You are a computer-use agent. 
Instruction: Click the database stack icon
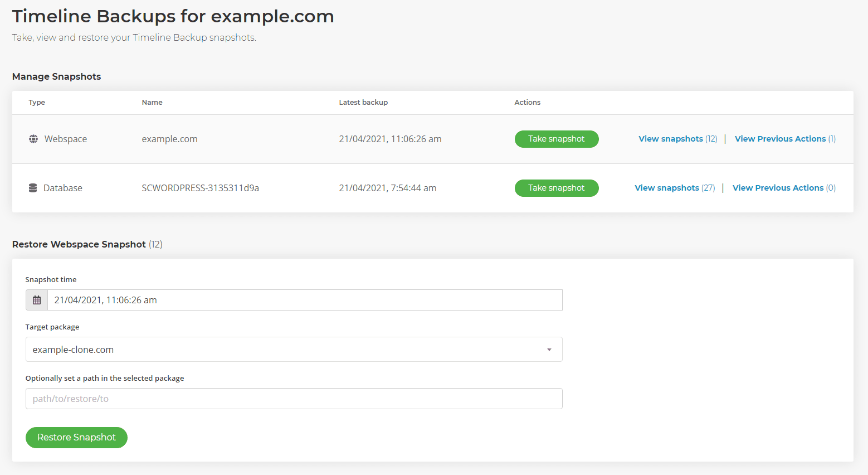pyautogui.click(x=33, y=188)
